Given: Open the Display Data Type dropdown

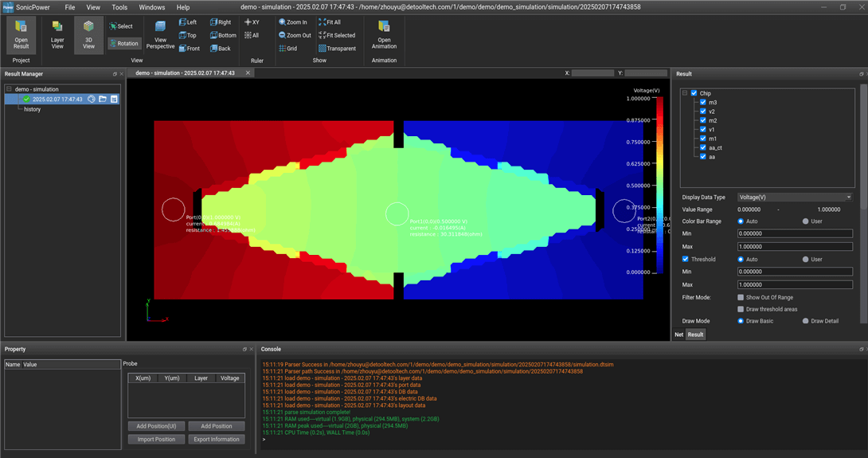Looking at the screenshot, I should point(795,197).
